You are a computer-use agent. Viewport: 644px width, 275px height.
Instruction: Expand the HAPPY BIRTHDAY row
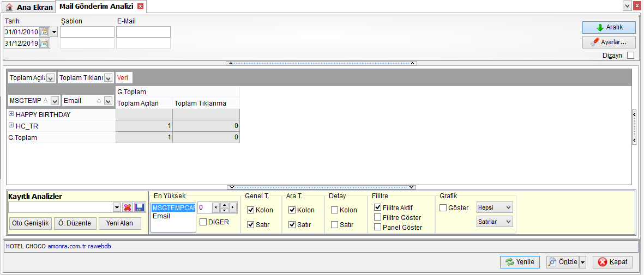(11, 114)
